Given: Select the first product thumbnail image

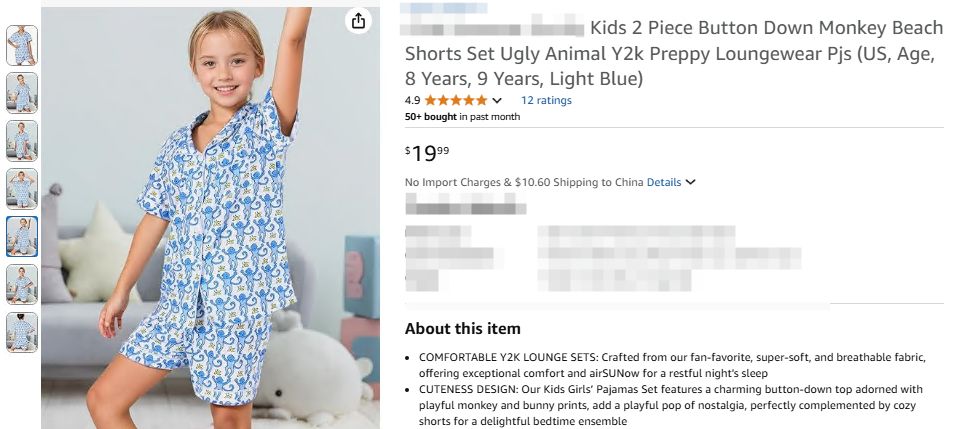Looking at the screenshot, I should 22,44.
